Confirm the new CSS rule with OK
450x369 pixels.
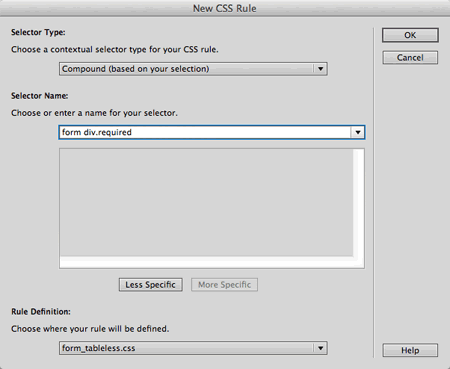coord(410,35)
